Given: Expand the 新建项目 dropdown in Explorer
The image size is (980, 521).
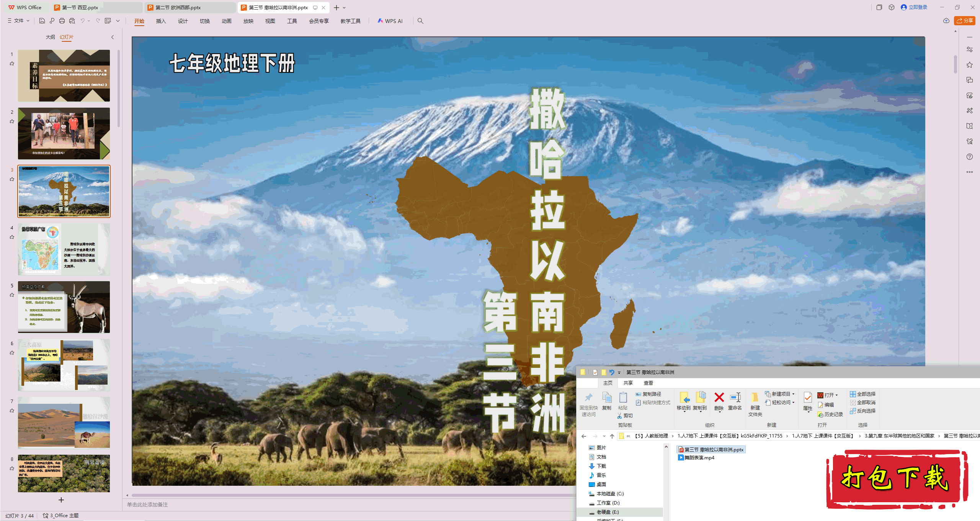Looking at the screenshot, I should (x=793, y=394).
